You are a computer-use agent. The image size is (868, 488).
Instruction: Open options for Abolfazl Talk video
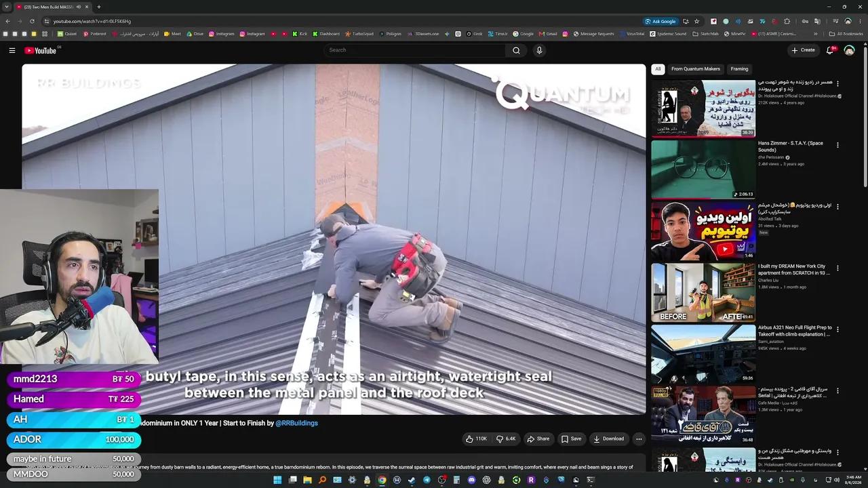click(x=837, y=206)
